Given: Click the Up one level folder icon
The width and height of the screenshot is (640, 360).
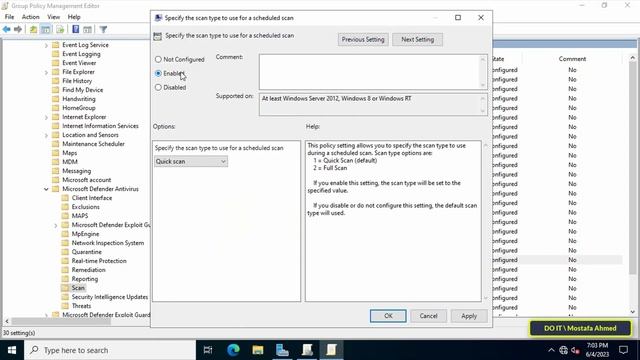Looking at the screenshot, I should click(x=33, y=29).
